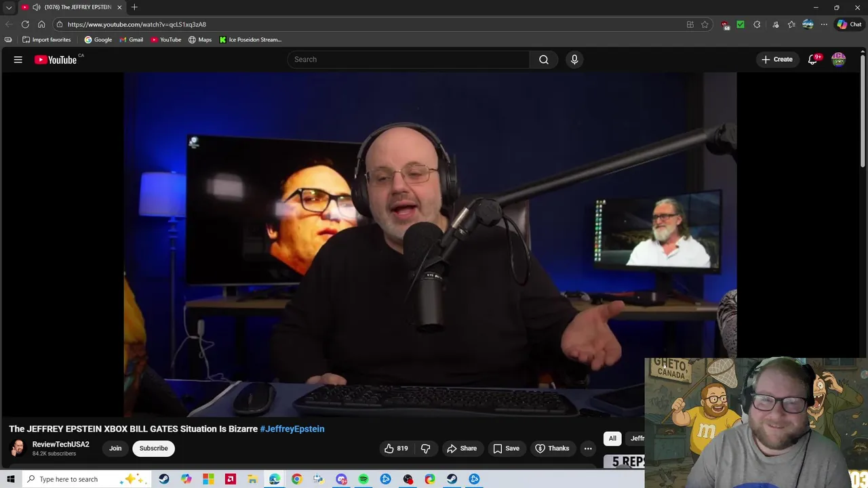The height and width of the screenshot is (488, 868).
Task: Open the ReviewTechUSA2 channel name link
Action: (x=61, y=445)
